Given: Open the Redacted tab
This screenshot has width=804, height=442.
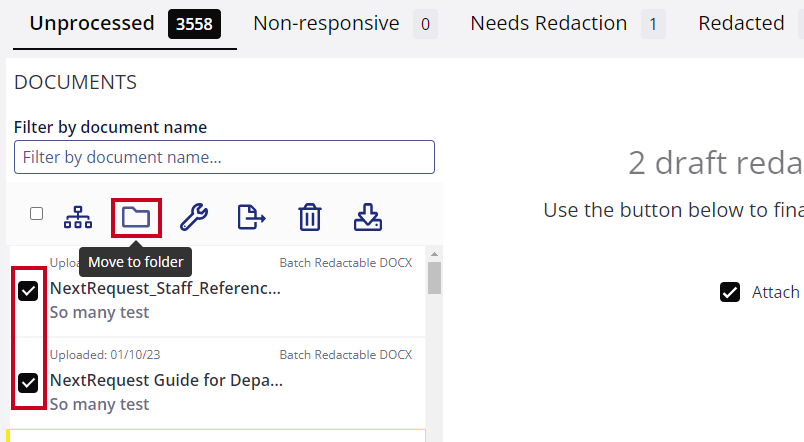Looking at the screenshot, I should pyautogui.click(x=741, y=24).
